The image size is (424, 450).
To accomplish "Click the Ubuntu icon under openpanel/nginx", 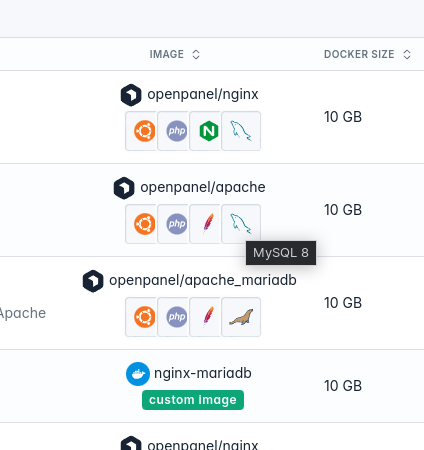I will (145, 131).
